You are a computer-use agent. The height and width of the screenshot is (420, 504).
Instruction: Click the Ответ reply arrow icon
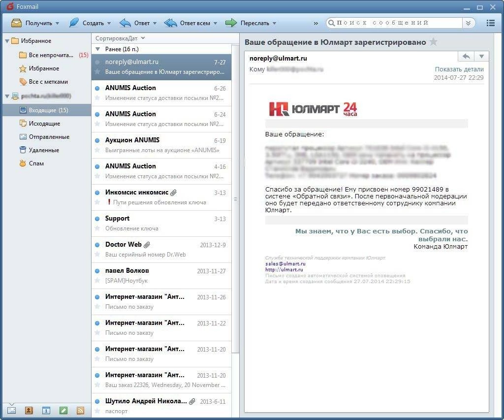click(125, 23)
